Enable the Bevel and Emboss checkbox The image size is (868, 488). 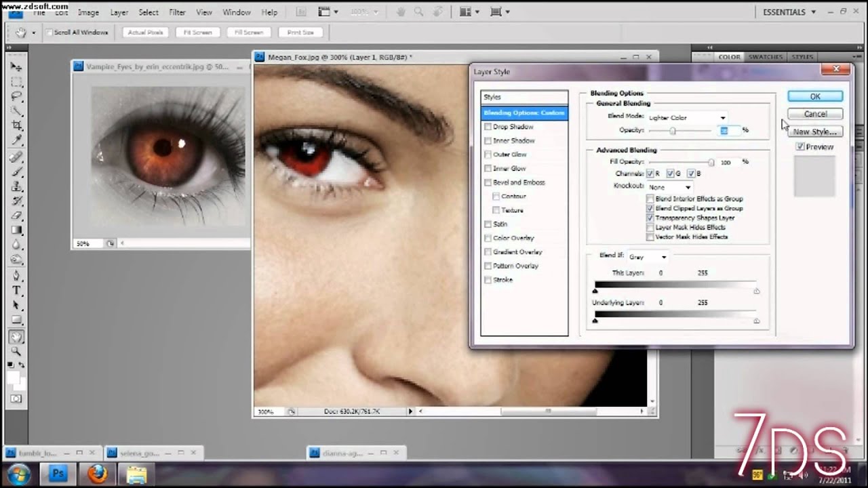tap(488, 182)
